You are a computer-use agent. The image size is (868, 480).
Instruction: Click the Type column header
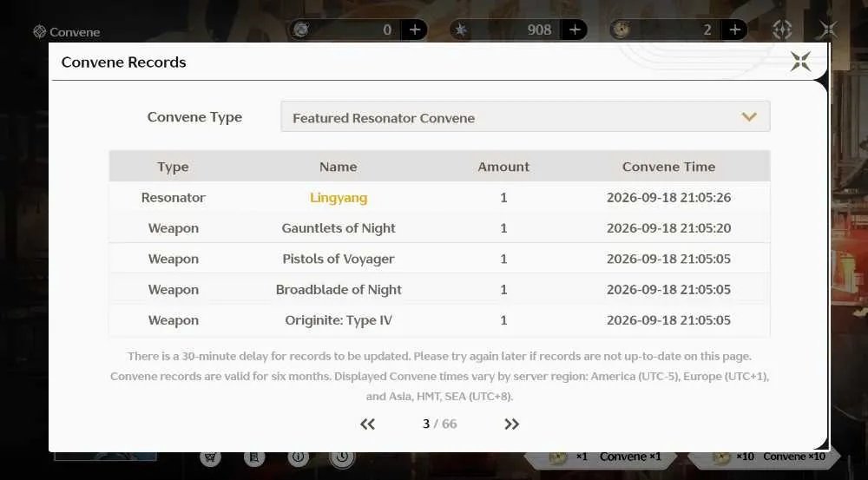pos(173,167)
